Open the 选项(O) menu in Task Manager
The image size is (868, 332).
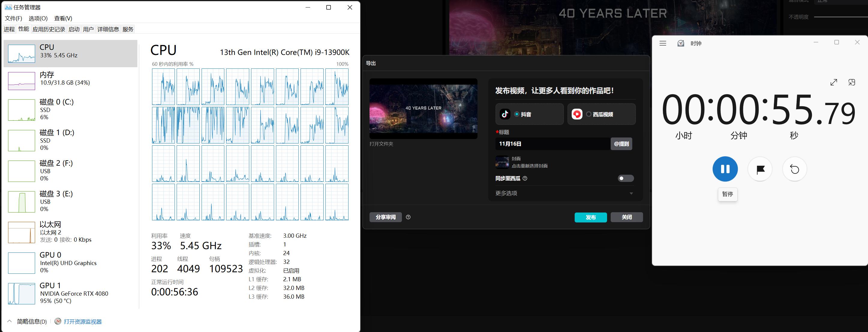pos(38,19)
